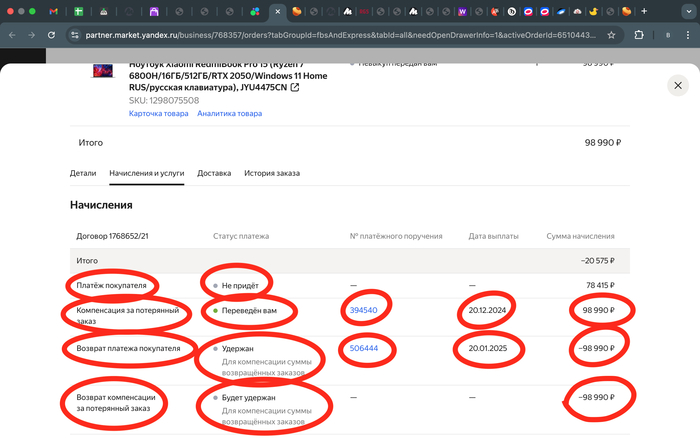Open the Карточка товара link
The height and width of the screenshot is (438, 700).
pyautogui.click(x=158, y=114)
